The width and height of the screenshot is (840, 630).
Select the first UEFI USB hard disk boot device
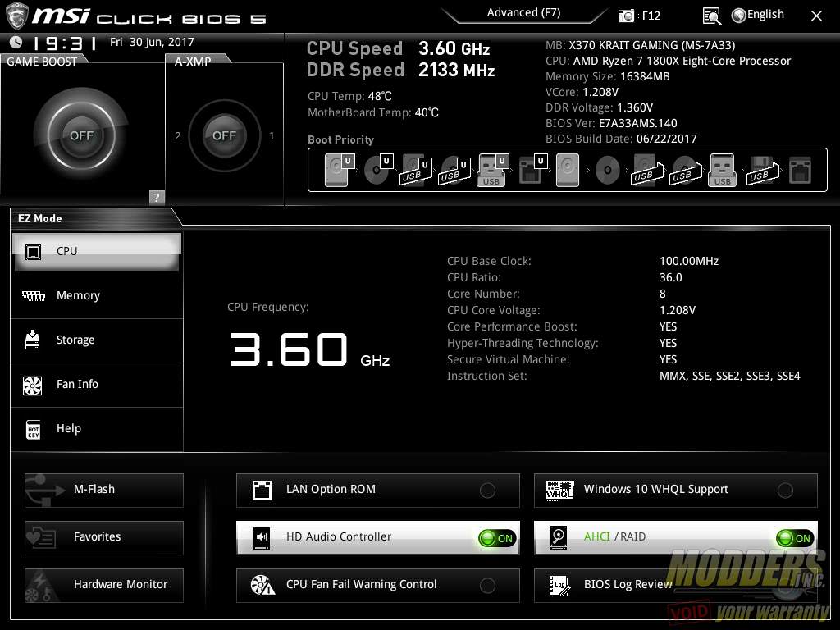point(416,171)
